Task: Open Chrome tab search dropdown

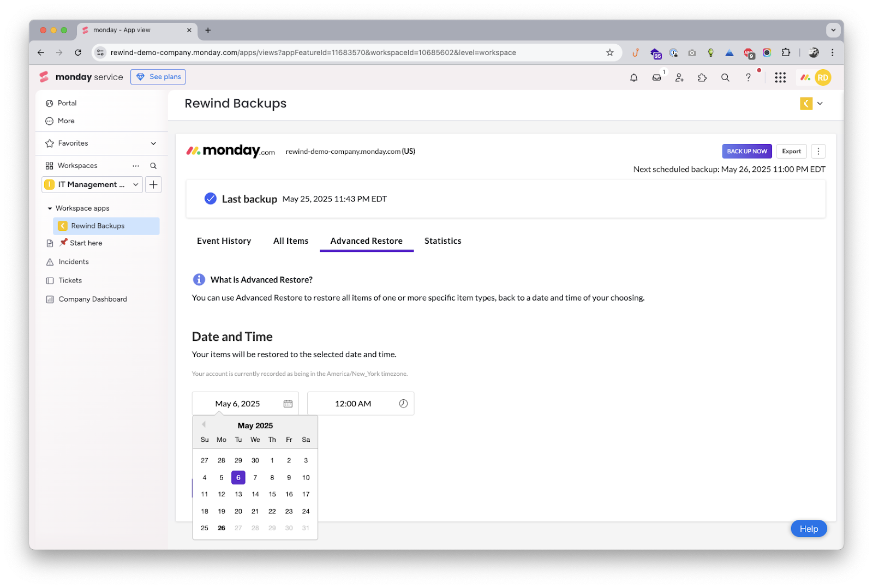Action: 833,30
